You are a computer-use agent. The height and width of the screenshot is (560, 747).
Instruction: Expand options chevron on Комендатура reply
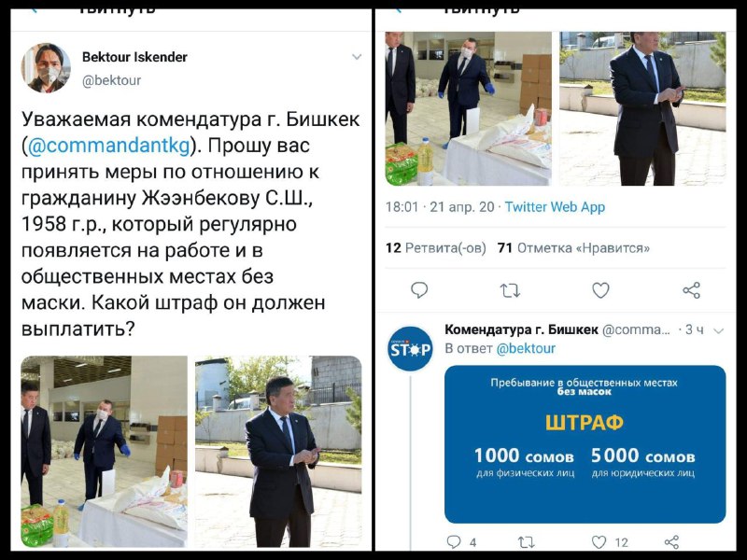(x=719, y=330)
